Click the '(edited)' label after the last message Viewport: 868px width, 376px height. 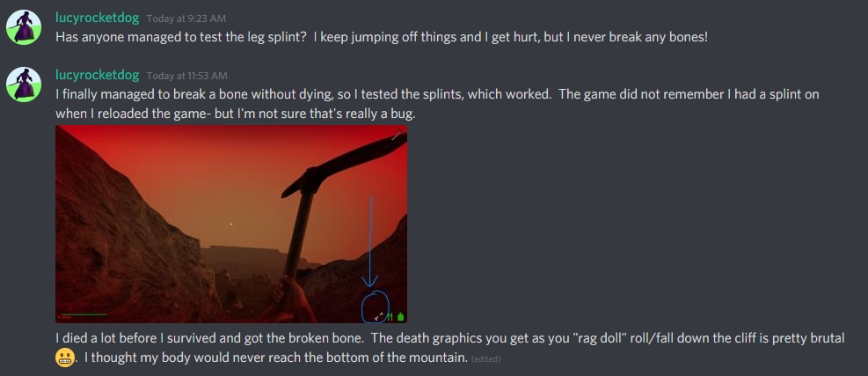click(485, 358)
